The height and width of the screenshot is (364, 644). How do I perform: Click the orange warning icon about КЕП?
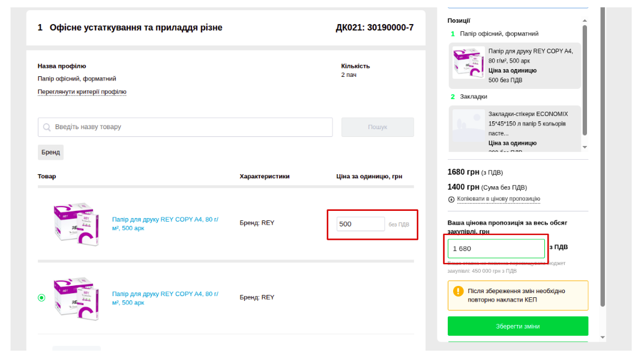pyautogui.click(x=459, y=291)
